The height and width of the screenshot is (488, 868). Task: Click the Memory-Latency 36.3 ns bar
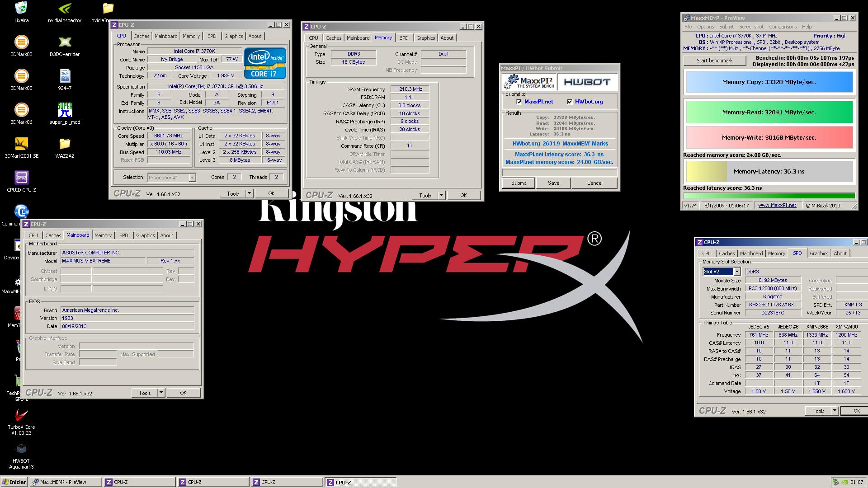pyautogui.click(x=769, y=172)
